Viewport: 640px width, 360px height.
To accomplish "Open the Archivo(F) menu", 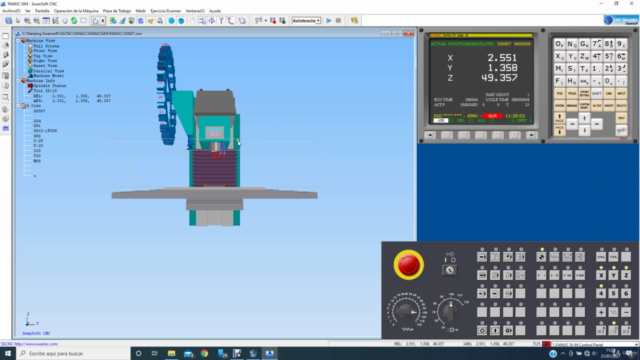I will pos(11,11).
